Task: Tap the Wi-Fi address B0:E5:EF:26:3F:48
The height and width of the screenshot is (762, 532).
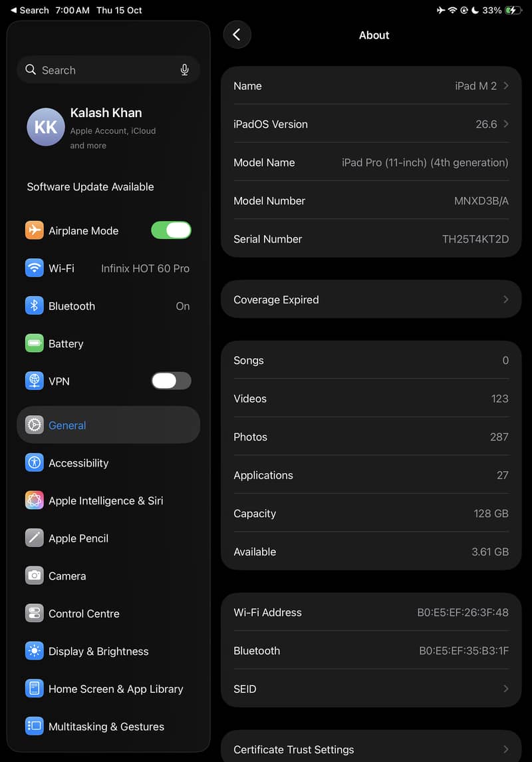Action: coord(463,612)
